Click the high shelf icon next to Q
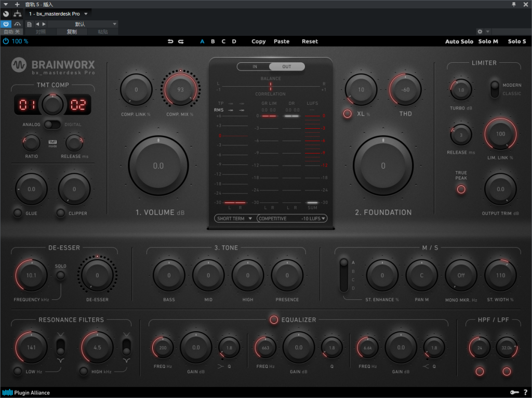 (426, 366)
